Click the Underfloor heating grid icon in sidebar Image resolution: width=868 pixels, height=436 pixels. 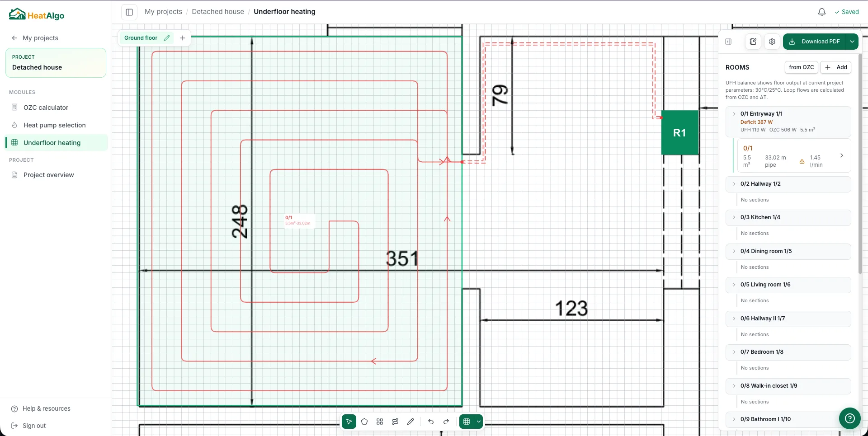[14, 143]
